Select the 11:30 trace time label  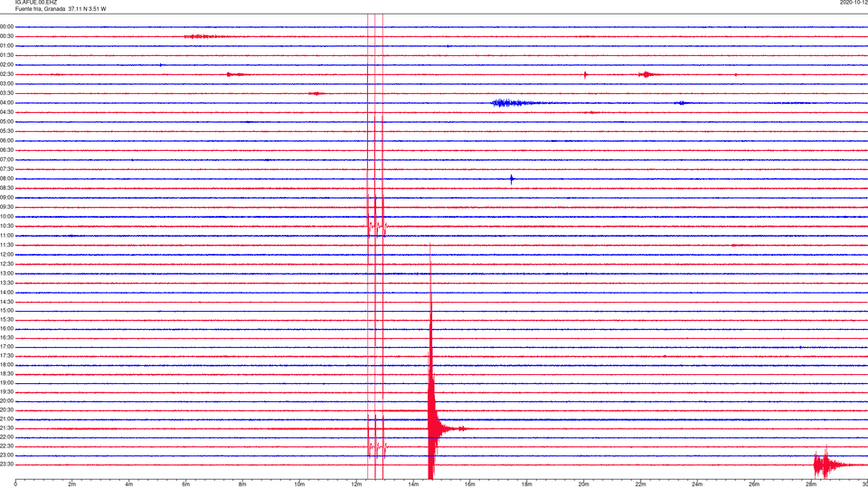tap(6, 245)
